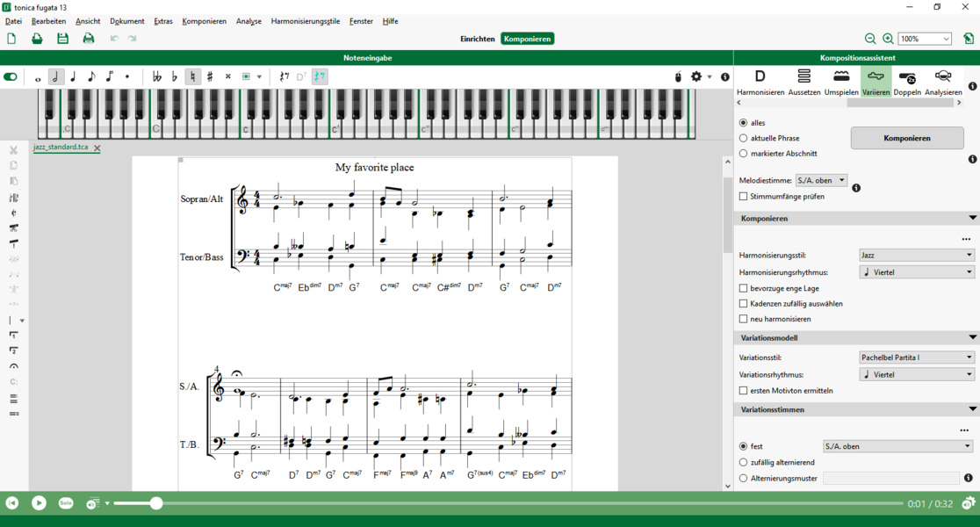Open the Komponieren menu
This screenshot has height=527, width=980.
click(205, 21)
